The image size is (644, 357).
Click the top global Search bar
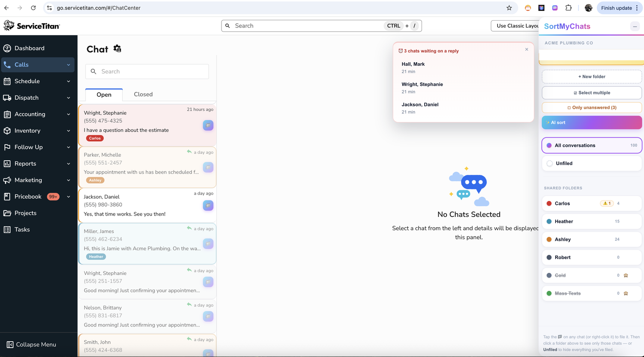[322, 26]
